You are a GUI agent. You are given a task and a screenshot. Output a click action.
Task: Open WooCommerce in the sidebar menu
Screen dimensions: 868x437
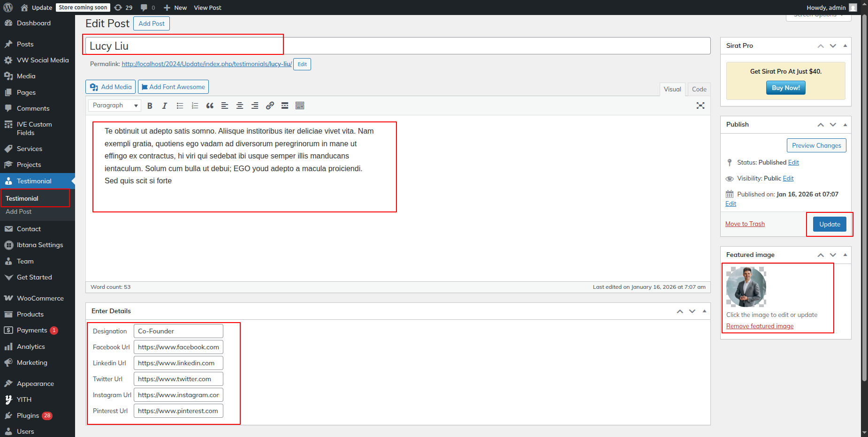click(x=40, y=298)
